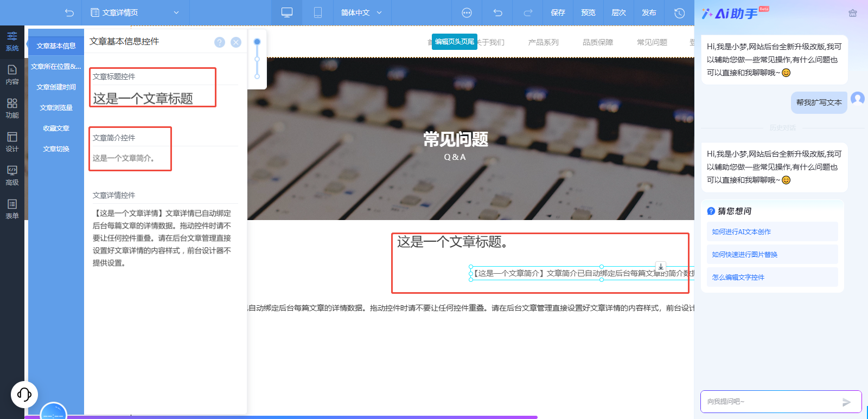Screen dimensions: 868x419
Task: Select the 文章浏览量 tab
Action: coord(56,108)
